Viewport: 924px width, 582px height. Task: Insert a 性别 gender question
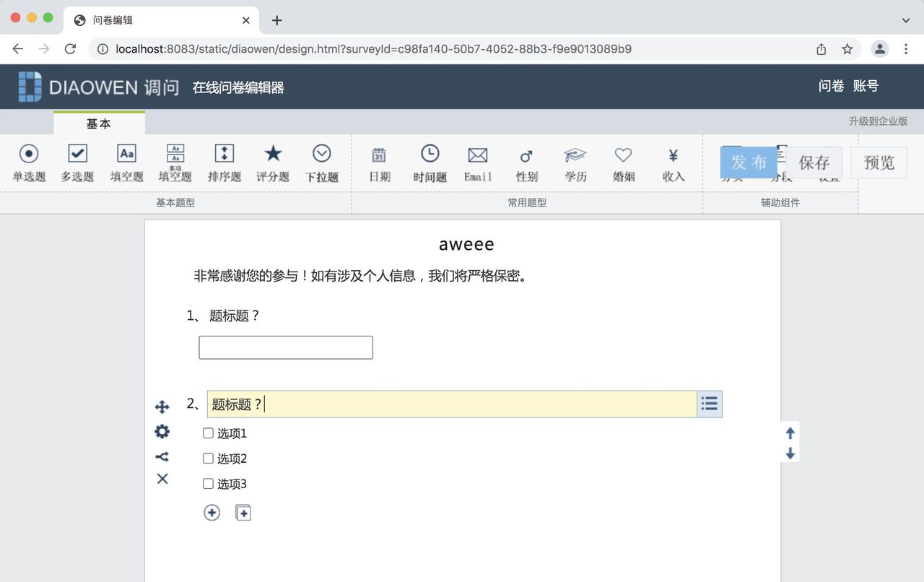click(x=526, y=162)
